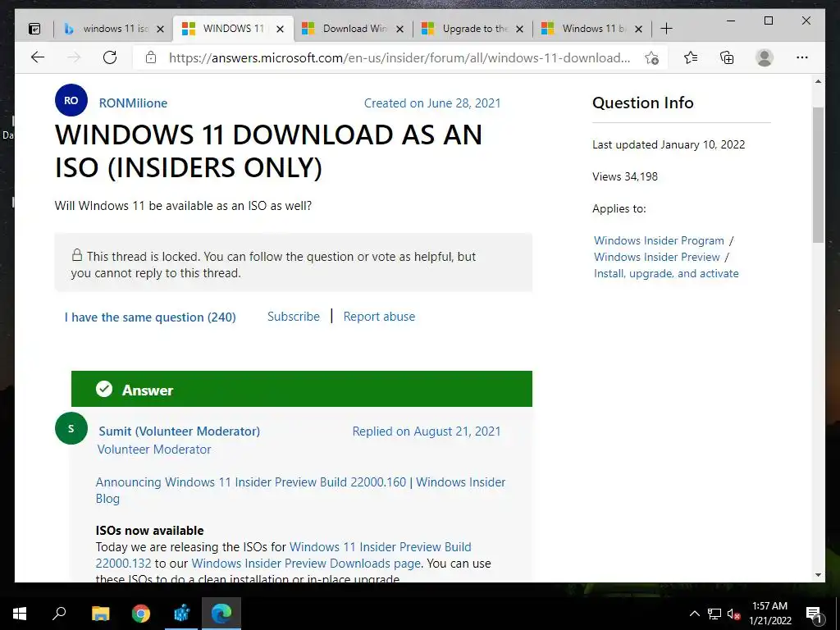The image size is (840, 630).
Task: Add this page to favorites
Action: click(651, 58)
